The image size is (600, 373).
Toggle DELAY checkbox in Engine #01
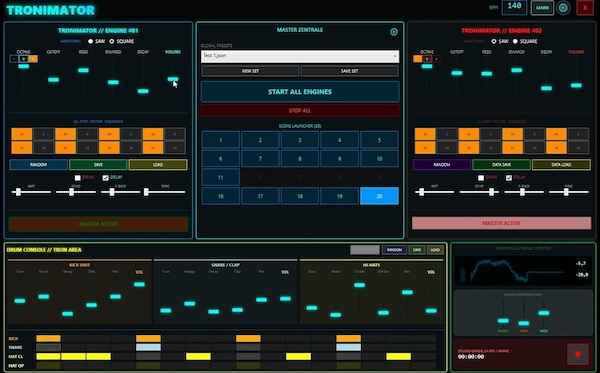(x=106, y=178)
